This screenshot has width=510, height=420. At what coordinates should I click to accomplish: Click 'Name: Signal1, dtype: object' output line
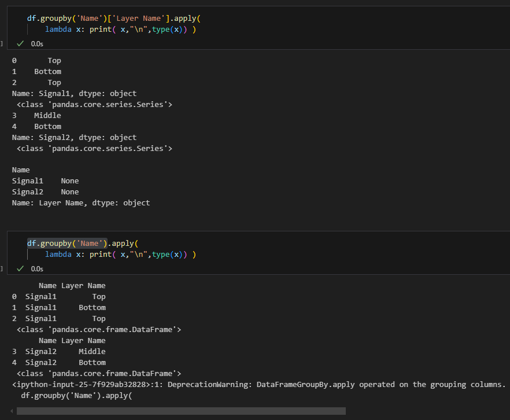point(74,94)
